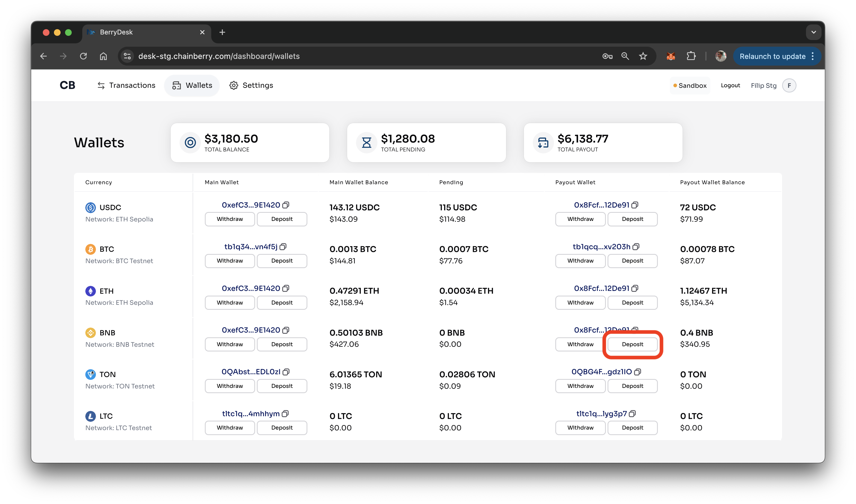856x504 pixels.
Task: Copy the TON main wallet address
Action: tap(286, 372)
